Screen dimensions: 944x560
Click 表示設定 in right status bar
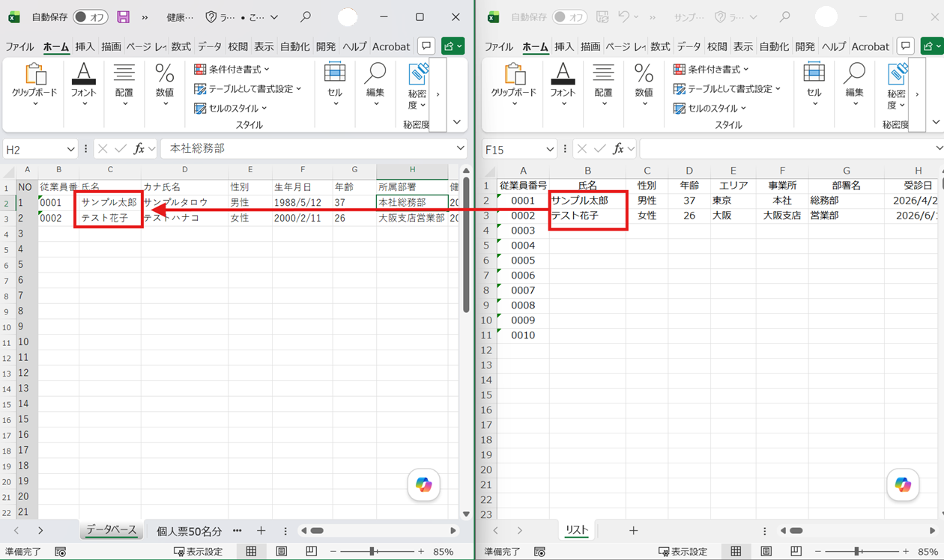point(683,552)
